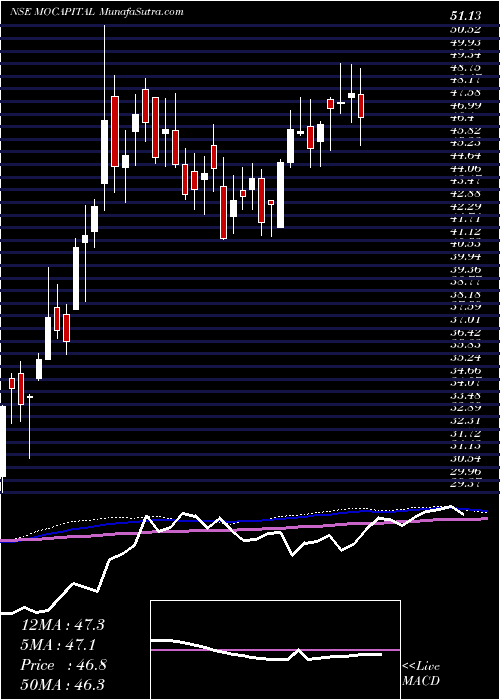Select the 51.13 top price label
The width and height of the screenshot is (500, 700).
(465, 16)
